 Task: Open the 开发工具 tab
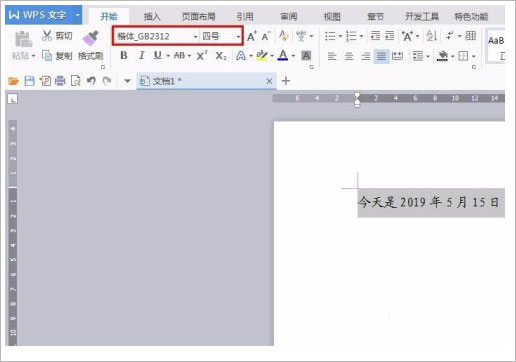click(422, 16)
